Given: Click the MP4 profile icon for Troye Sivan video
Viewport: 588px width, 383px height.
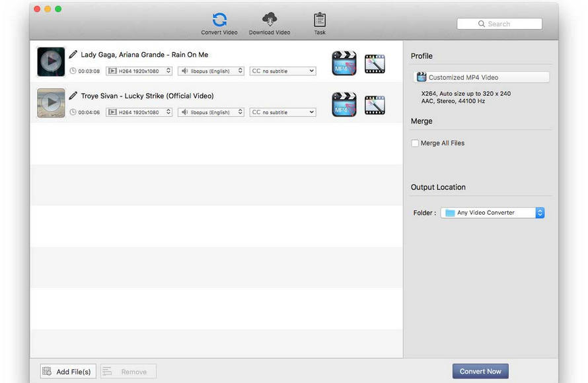Looking at the screenshot, I should [344, 104].
